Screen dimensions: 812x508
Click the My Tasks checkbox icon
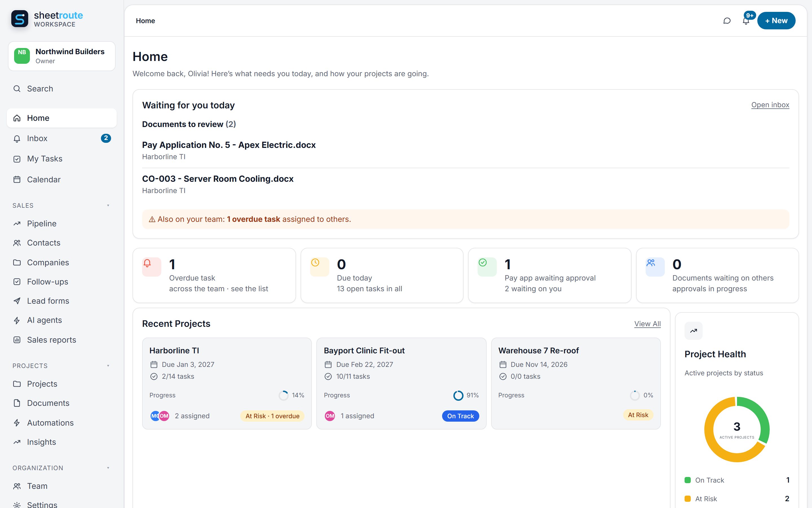pos(17,159)
